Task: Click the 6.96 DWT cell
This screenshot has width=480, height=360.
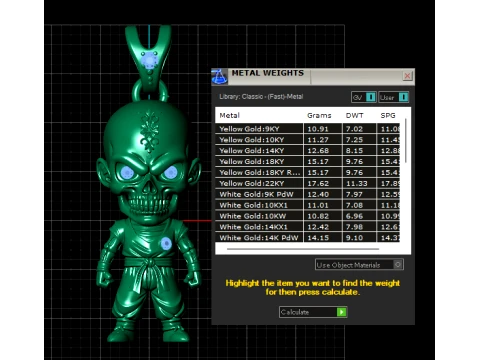Action: (x=359, y=216)
